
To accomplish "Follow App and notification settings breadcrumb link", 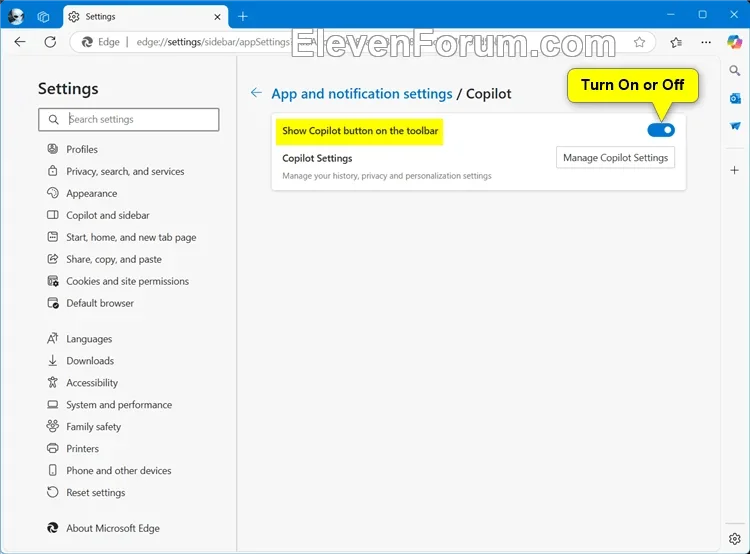I will pos(362,94).
